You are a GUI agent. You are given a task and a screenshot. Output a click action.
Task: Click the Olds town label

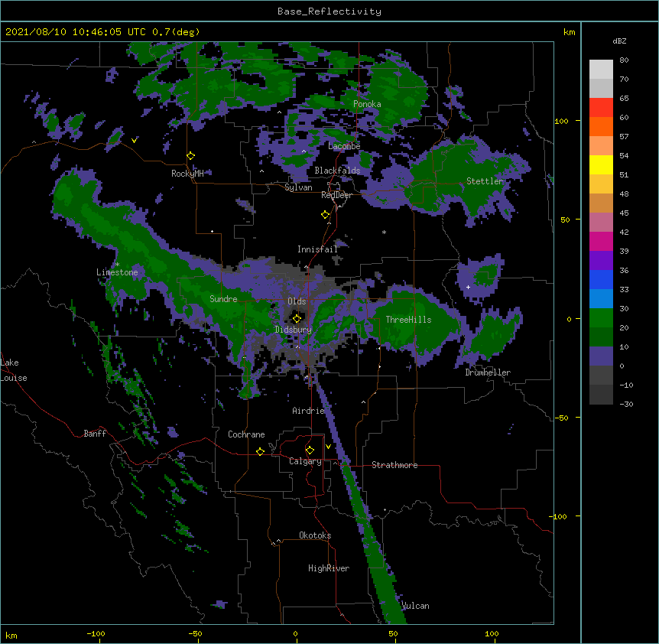point(297,301)
